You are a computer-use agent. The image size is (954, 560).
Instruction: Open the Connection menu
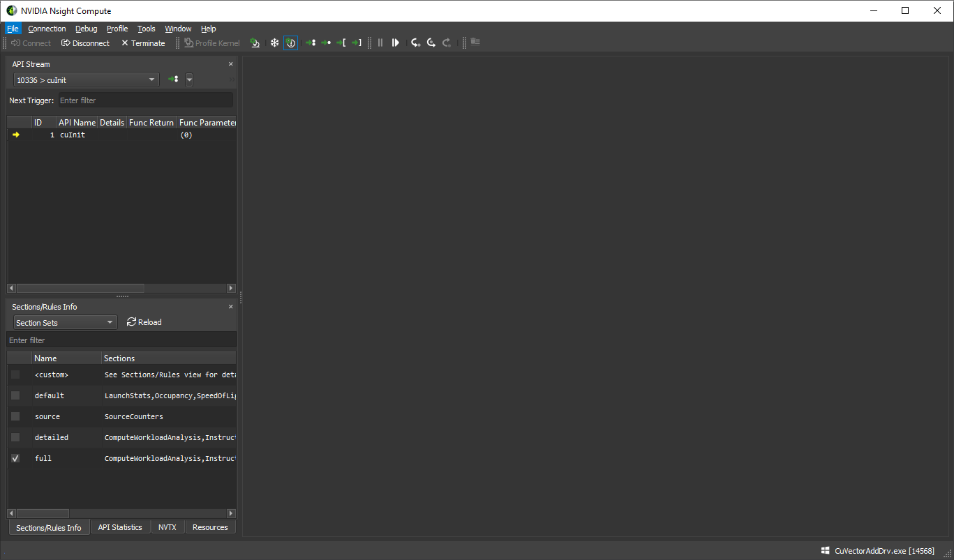point(47,29)
